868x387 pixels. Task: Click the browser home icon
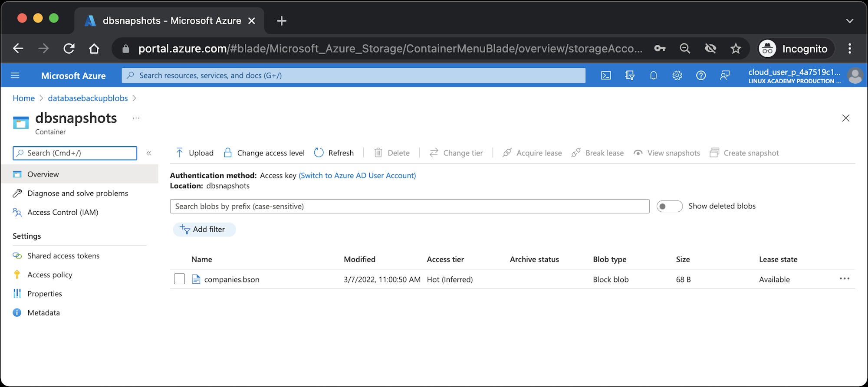tap(94, 49)
